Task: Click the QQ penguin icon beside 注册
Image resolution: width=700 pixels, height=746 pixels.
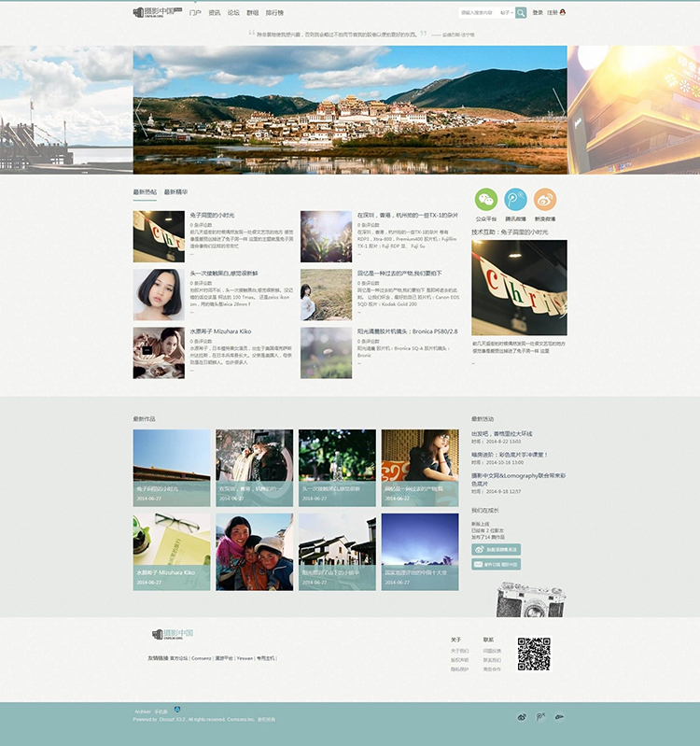Action: coord(563,12)
